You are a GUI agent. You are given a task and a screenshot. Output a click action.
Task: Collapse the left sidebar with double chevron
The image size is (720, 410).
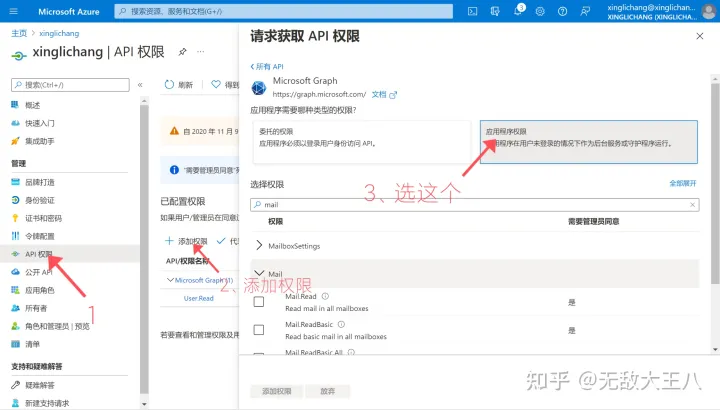tap(140, 85)
